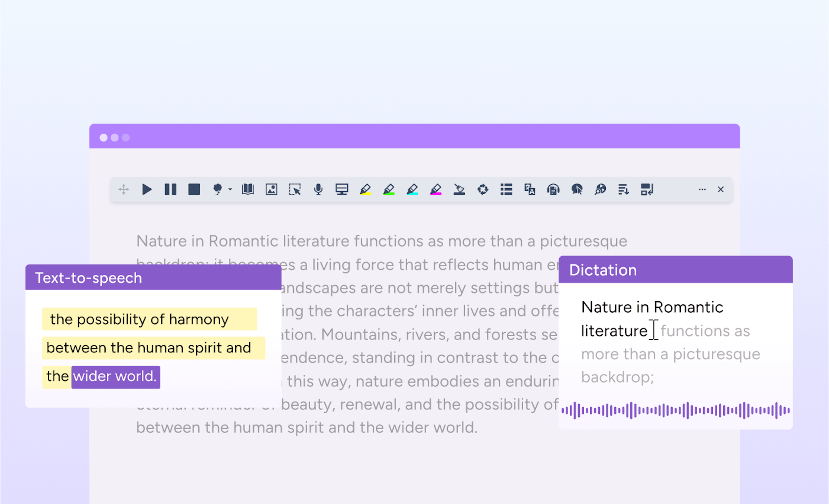
Task: Activate the cyan highlighter
Action: (x=413, y=190)
